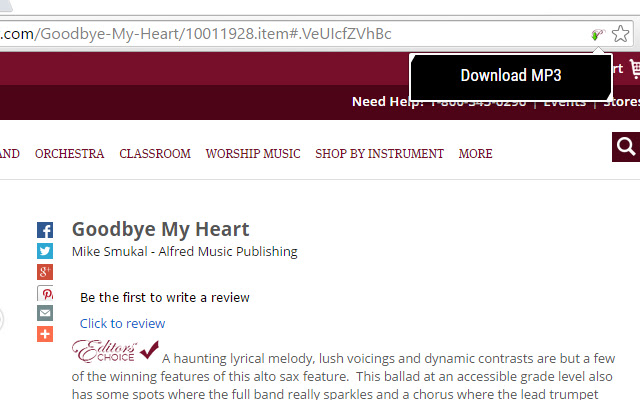Click the 'Click to review' link
The height and width of the screenshot is (400, 640).
122,324
